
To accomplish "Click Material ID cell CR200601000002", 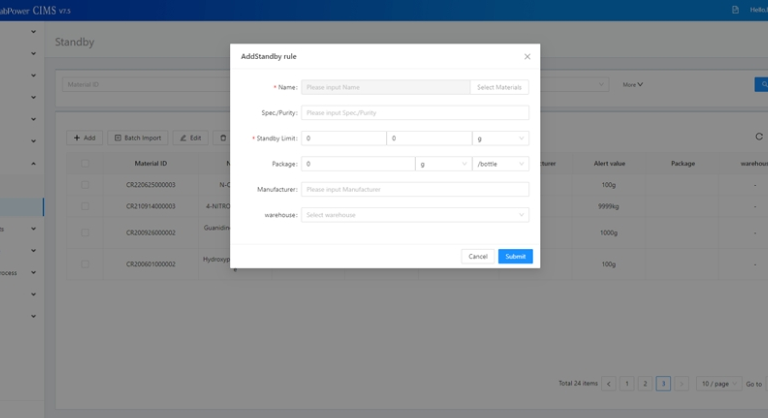I will tap(150, 264).
